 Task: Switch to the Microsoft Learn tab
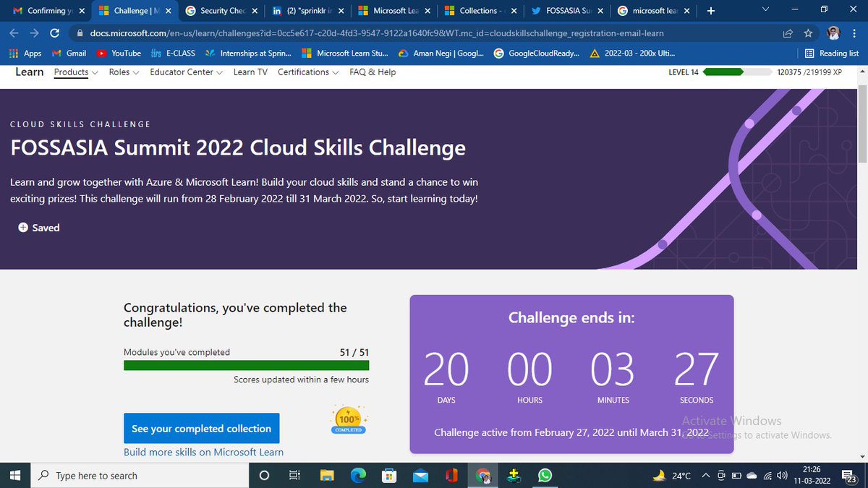pyautogui.click(x=394, y=11)
